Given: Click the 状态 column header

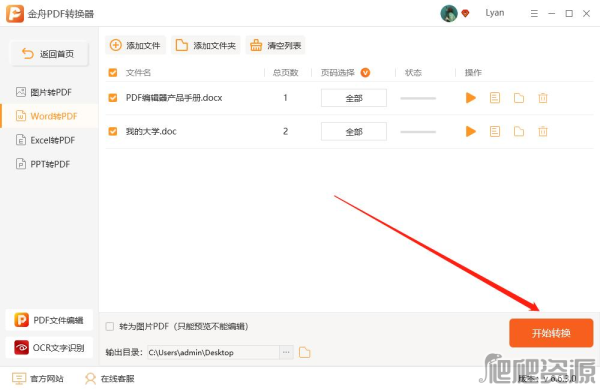Looking at the screenshot, I should pyautogui.click(x=413, y=73).
